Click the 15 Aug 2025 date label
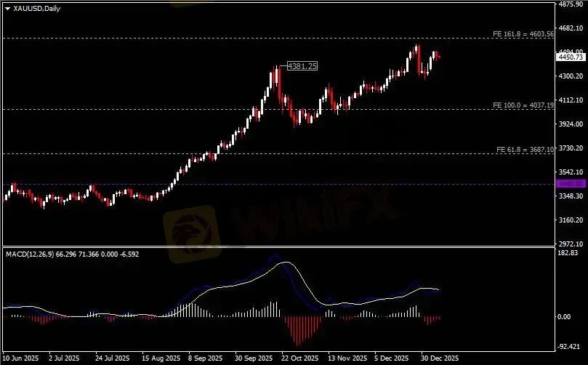Image resolution: width=588 pixels, height=365 pixels. [161, 358]
